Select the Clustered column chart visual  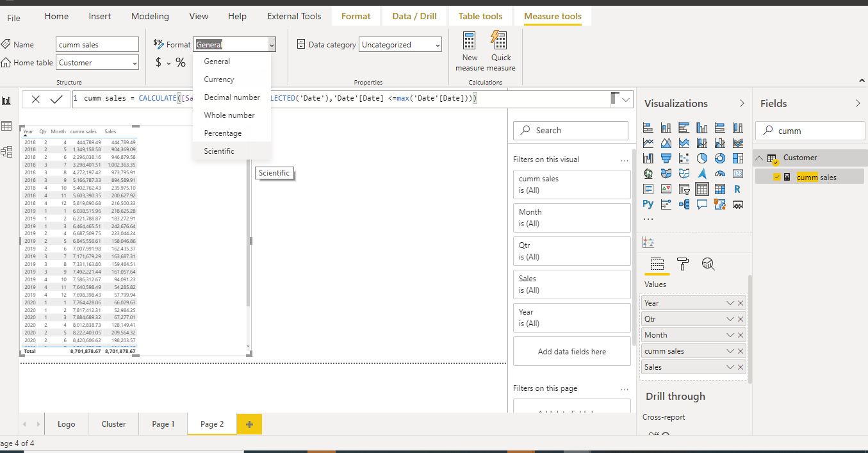702,128
